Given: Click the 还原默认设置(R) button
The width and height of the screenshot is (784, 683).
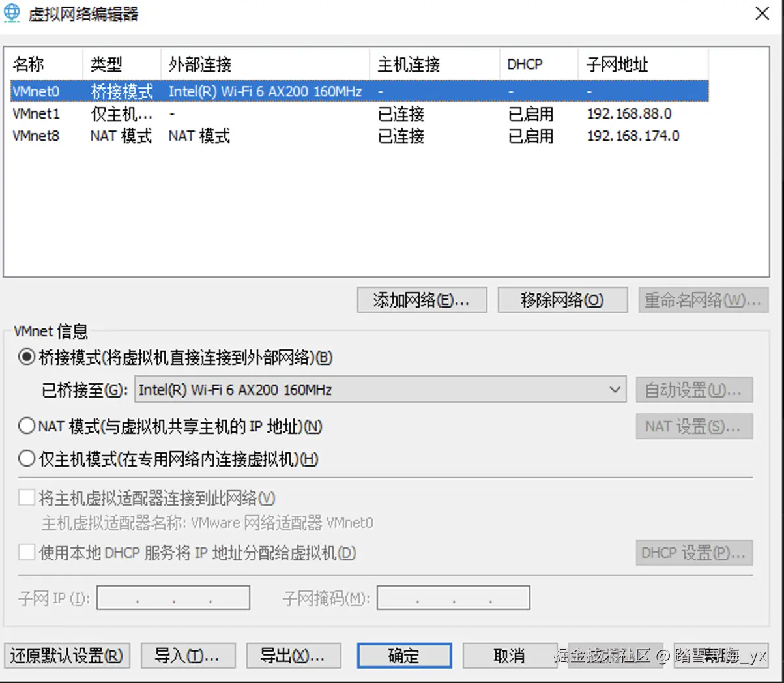Looking at the screenshot, I should pyautogui.click(x=67, y=656).
